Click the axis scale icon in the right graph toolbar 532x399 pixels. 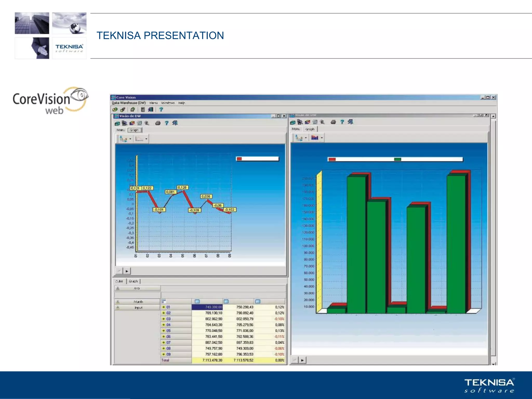click(299, 138)
